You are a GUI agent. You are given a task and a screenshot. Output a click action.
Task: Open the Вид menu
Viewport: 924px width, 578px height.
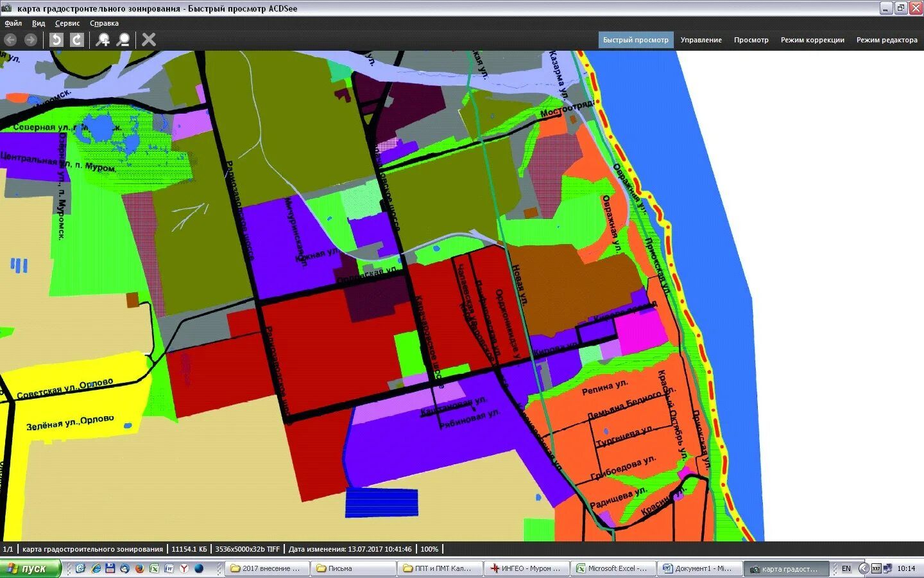[x=38, y=23]
